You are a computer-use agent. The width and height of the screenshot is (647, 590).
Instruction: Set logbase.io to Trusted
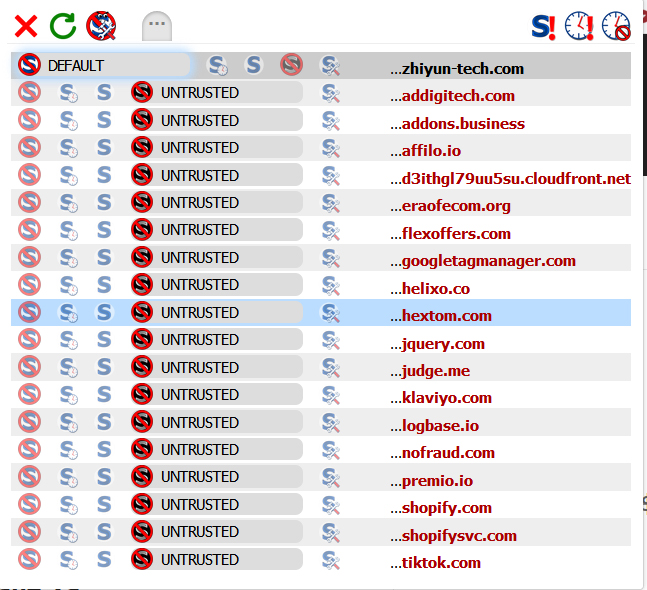(104, 422)
